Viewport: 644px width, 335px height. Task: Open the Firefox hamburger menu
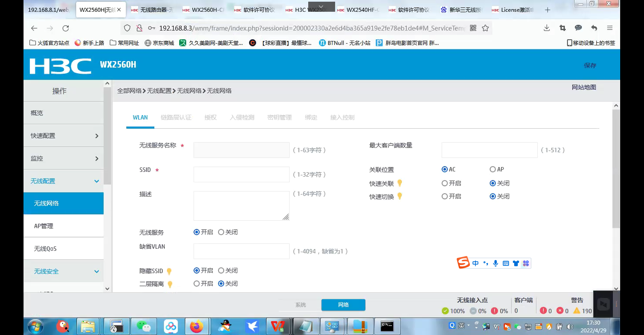coord(610,28)
